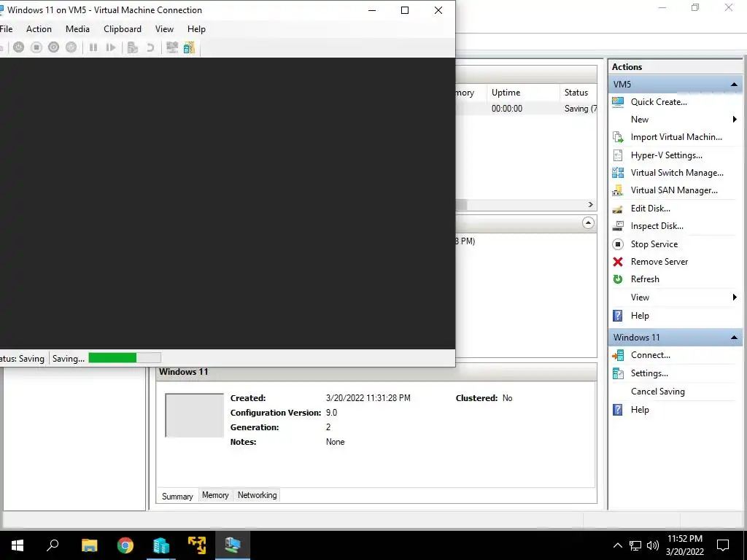Click the Save state toolbar icon

[x=71, y=47]
